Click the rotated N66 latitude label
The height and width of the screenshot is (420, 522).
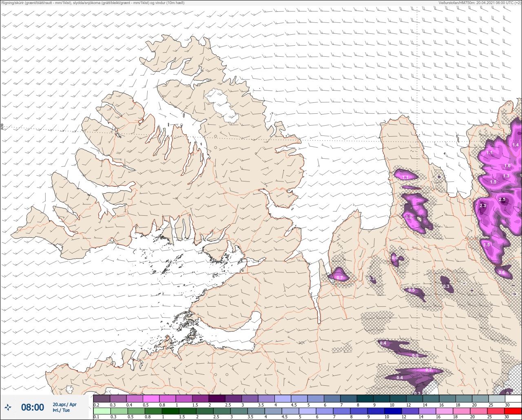2,127
